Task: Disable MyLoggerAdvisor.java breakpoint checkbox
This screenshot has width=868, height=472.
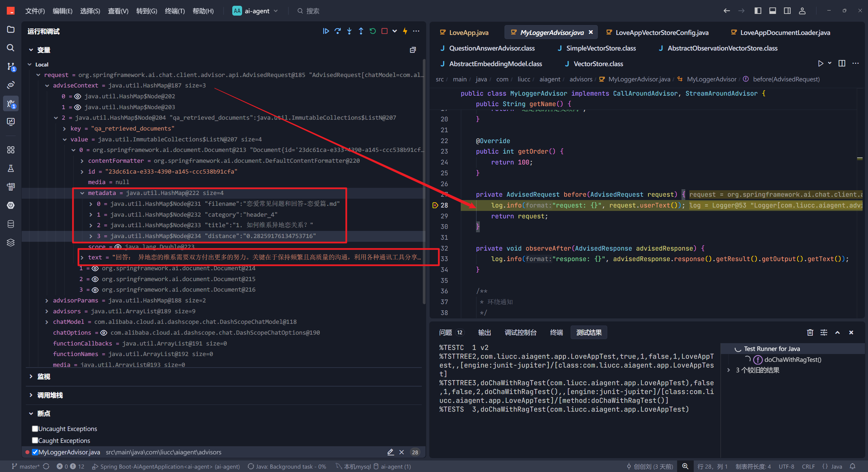Action: click(x=35, y=452)
